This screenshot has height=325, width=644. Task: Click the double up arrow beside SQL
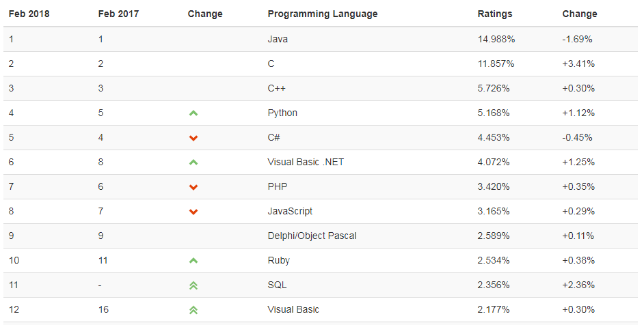[x=193, y=285]
